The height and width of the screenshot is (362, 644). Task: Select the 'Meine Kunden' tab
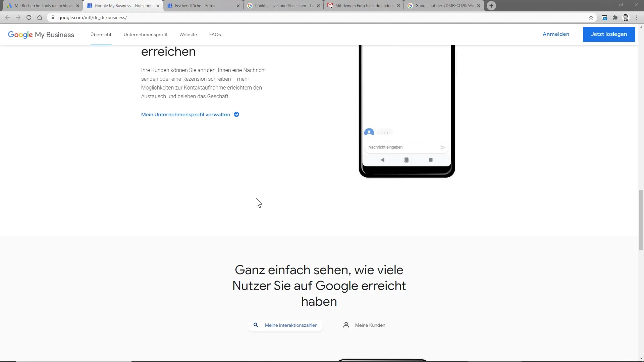point(364,325)
